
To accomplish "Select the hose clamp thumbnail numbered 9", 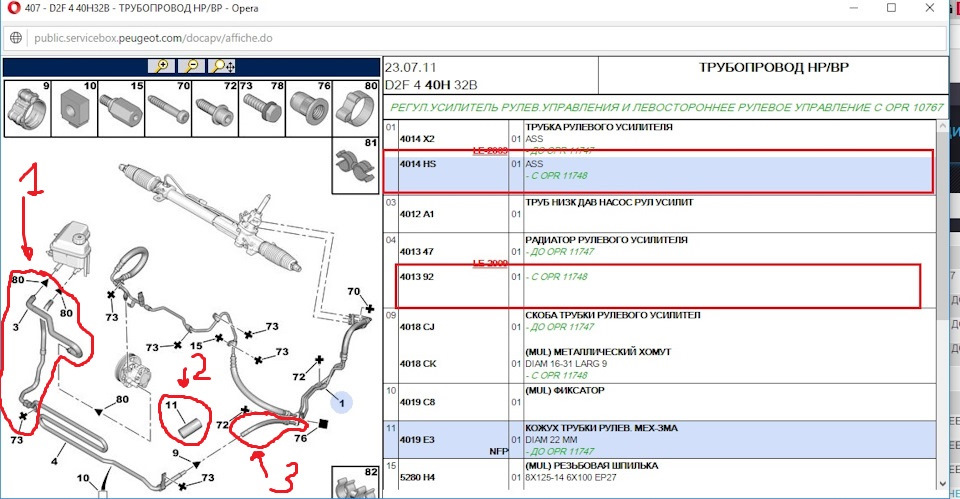I will (x=28, y=110).
